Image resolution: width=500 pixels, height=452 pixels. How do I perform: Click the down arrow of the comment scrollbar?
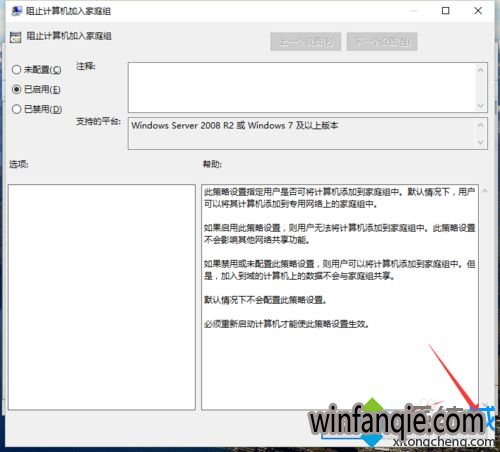pos(480,106)
